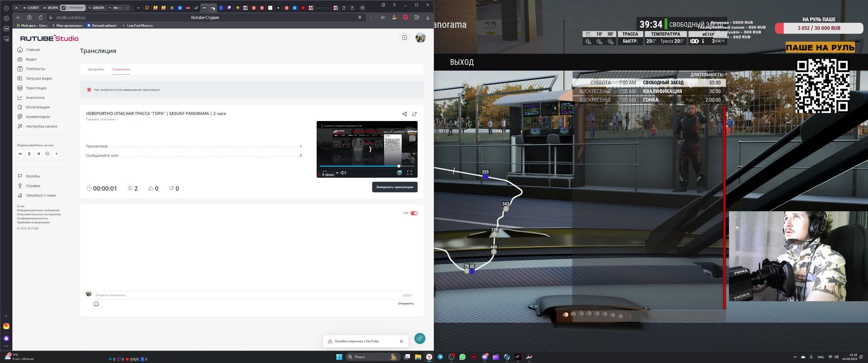The image size is (868, 363).
Task: Open the emoji picker below the chat input
Action: tap(96, 304)
